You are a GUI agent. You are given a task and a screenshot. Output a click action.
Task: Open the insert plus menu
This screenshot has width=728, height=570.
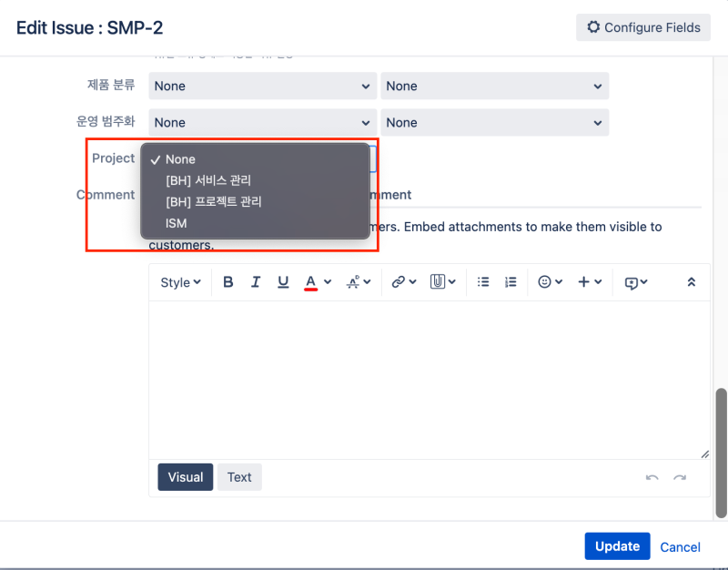coord(590,282)
